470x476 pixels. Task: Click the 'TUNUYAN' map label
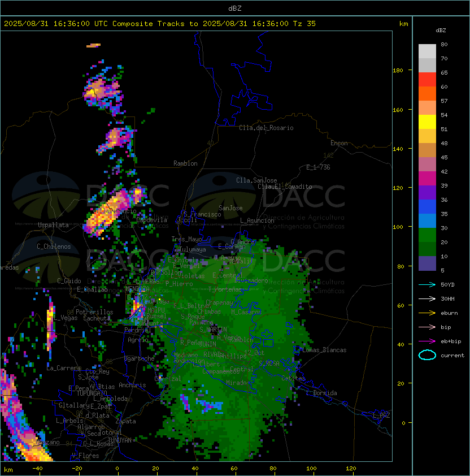(x=120, y=440)
